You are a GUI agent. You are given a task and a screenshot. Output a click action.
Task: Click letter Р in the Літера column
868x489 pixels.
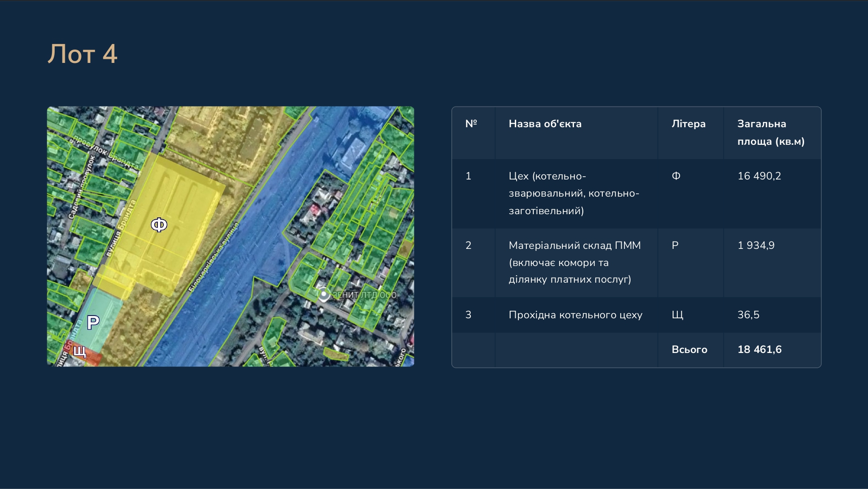click(x=675, y=245)
